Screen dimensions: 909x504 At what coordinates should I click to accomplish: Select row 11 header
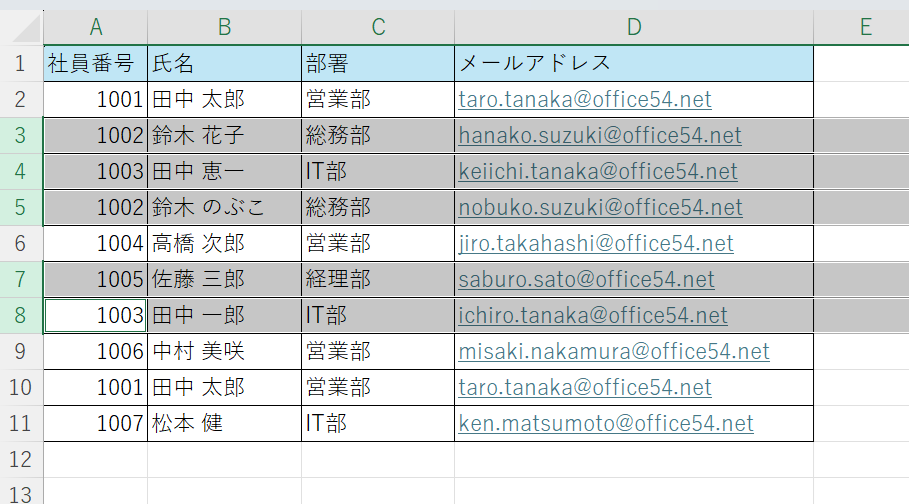coord(21,423)
